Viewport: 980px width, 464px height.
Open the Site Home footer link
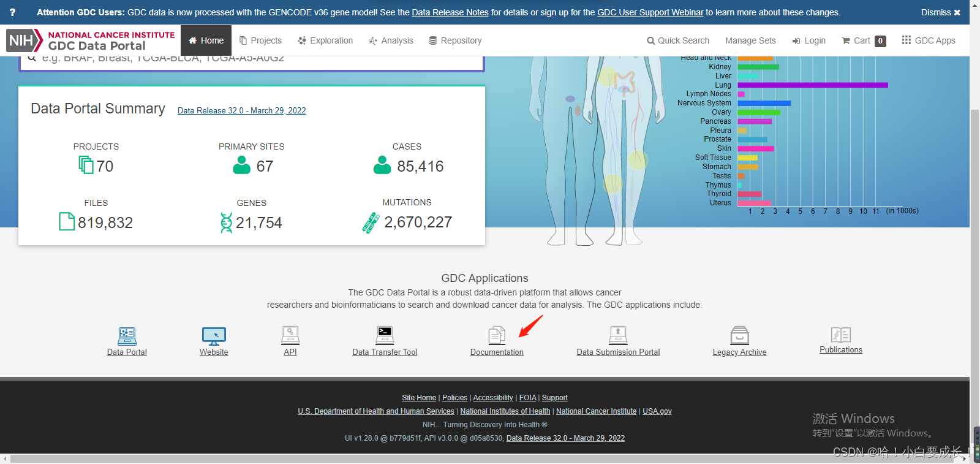click(x=419, y=398)
